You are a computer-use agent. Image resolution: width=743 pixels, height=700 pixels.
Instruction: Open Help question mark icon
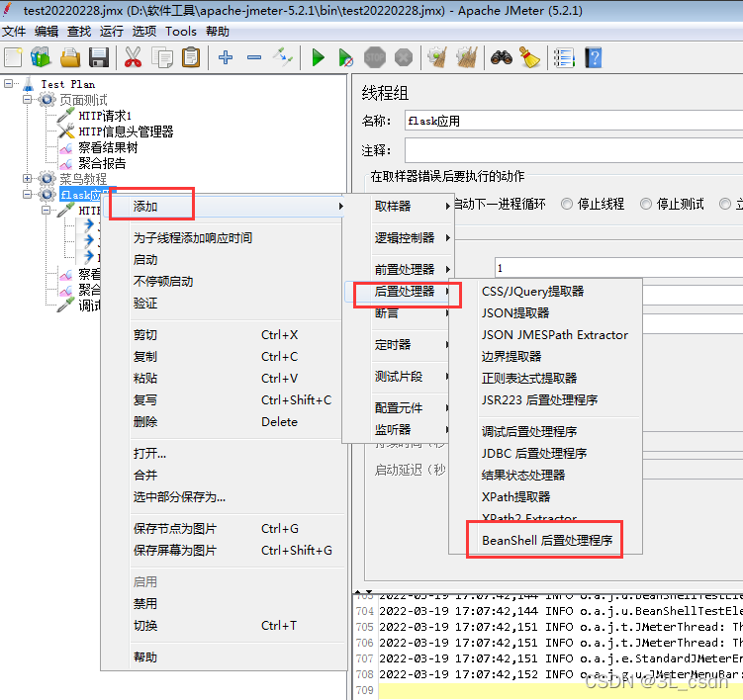[594, 57]
